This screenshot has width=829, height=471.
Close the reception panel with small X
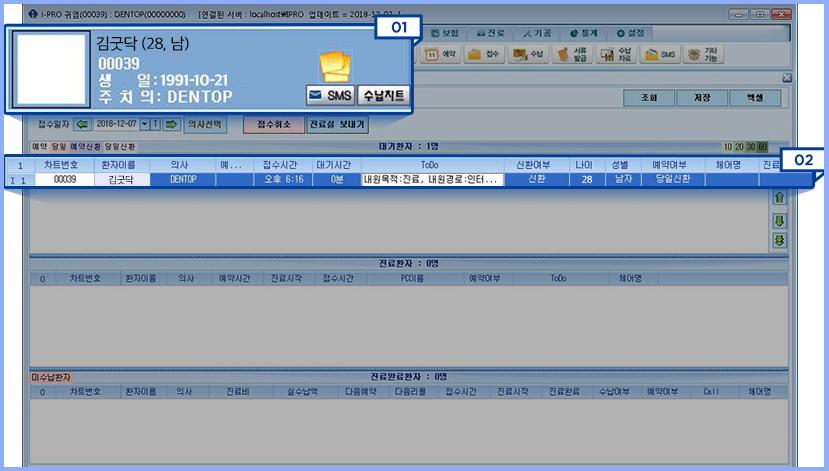point(787,78)
